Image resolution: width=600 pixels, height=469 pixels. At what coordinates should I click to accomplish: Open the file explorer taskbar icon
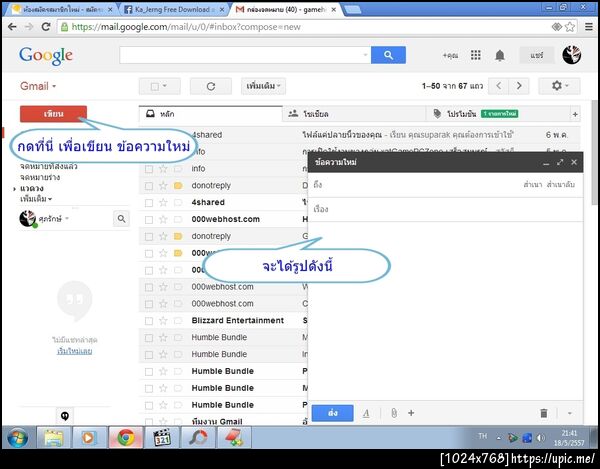pos(54,438)
